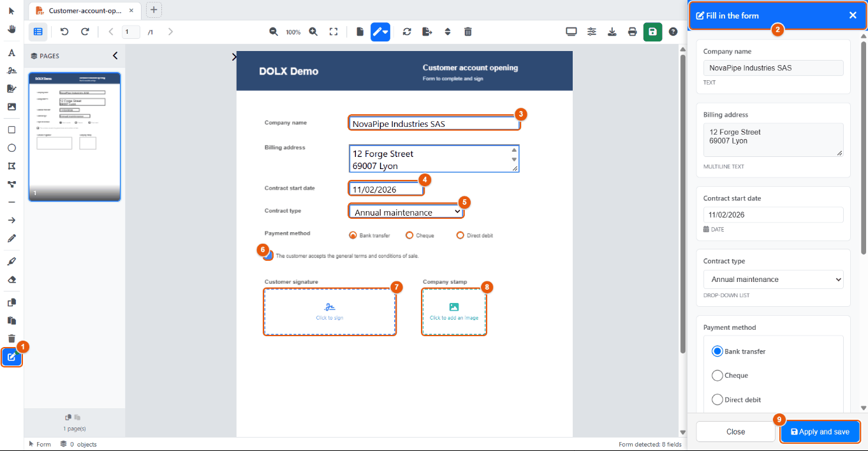
Task: Select the polyline connector tool
Action: pyautogui.click(x=11, y=184)
